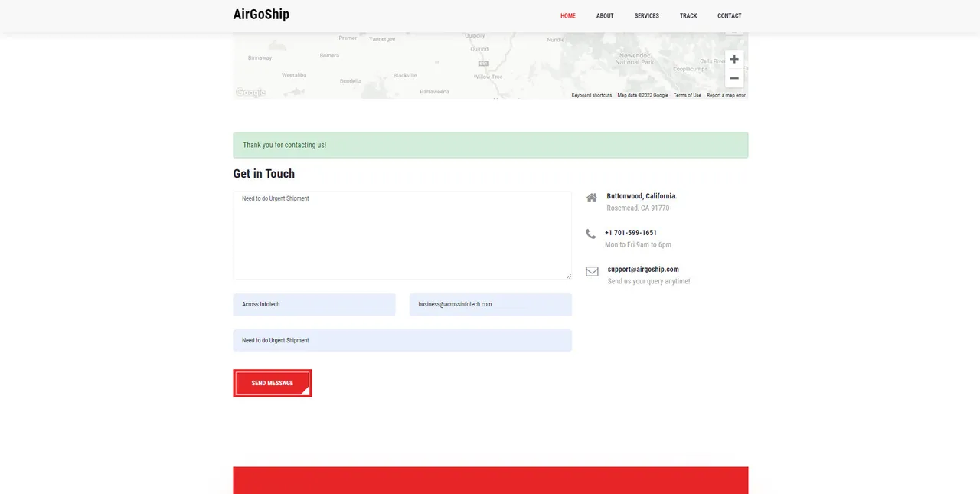Click the home address icon

point(592,198)
